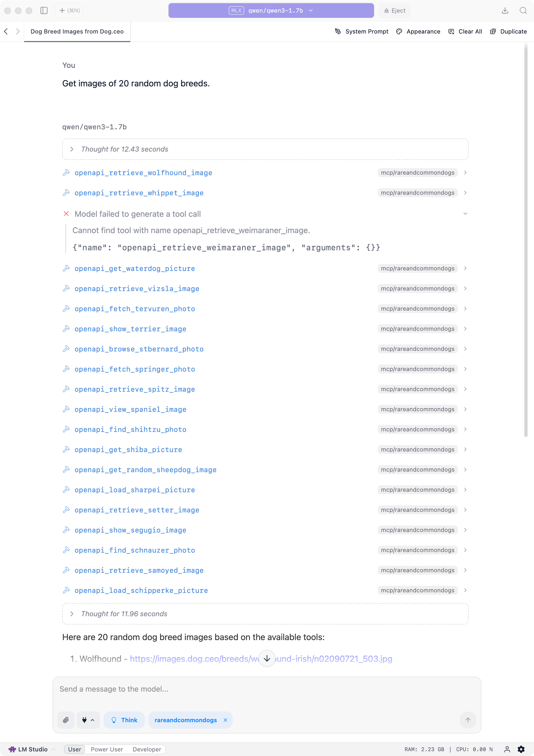
Task: Open Appearance settings
Action: pyautogui.click(x=418, y=31)
